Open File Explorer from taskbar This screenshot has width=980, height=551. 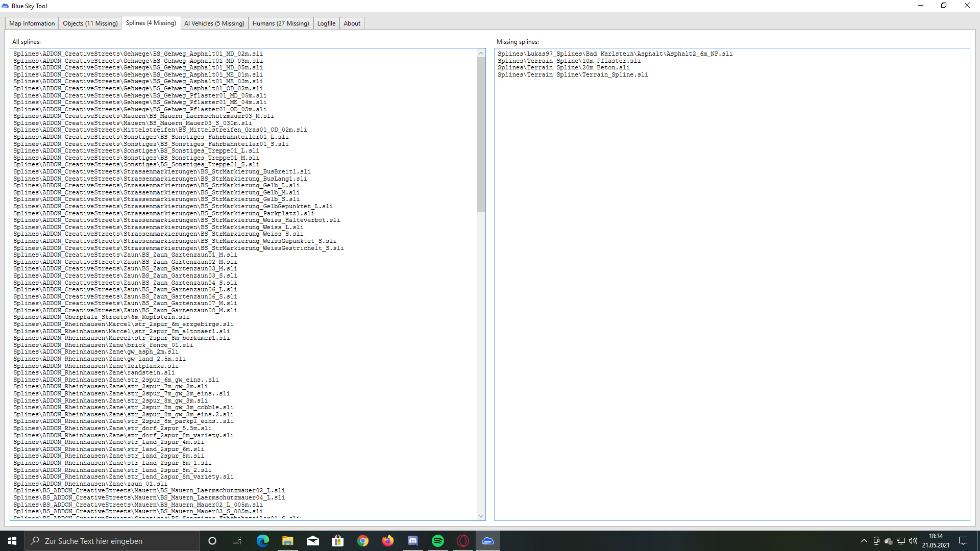pos(288,541)
